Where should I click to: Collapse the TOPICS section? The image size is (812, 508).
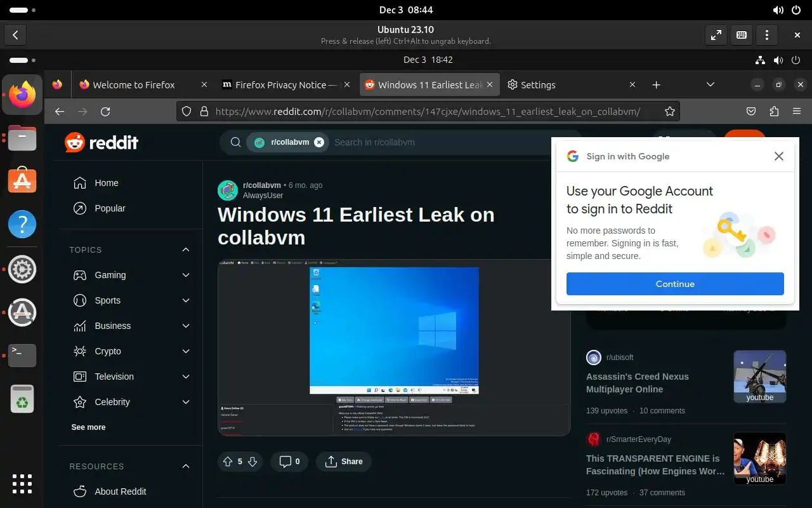click(x=186, y=250)
